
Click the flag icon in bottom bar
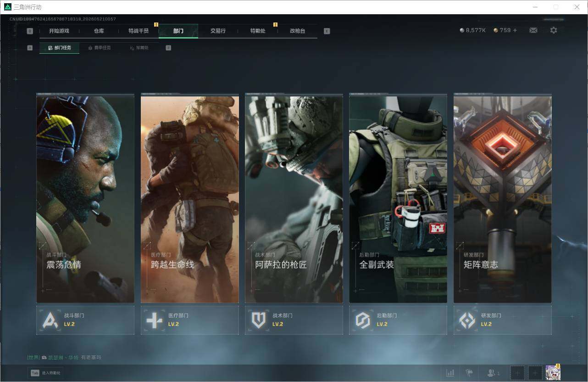(469, 373)
